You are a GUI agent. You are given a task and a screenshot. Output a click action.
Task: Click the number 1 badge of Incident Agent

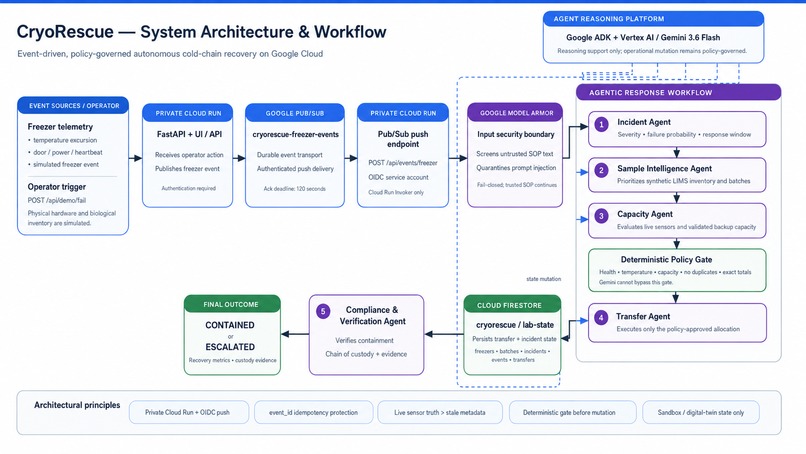coord(601,124)
